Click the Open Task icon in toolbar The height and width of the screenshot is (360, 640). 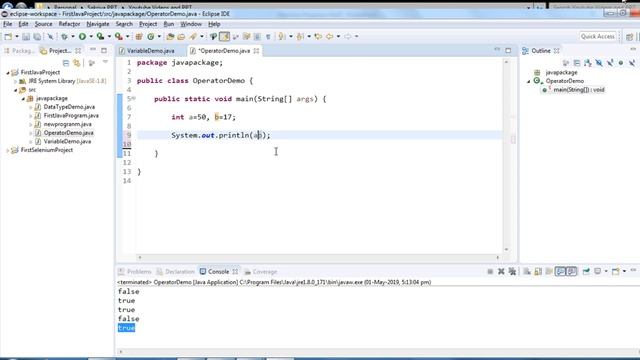click(181, 37)
